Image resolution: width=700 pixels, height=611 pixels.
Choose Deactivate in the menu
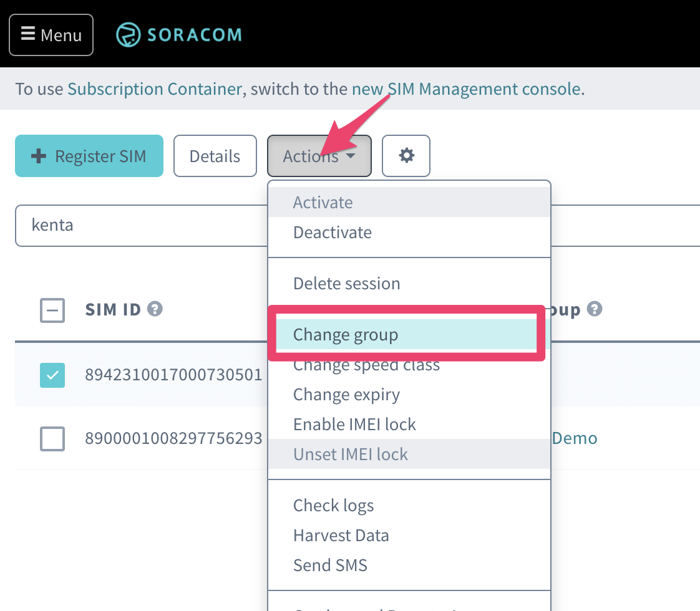tap(333, 233)
